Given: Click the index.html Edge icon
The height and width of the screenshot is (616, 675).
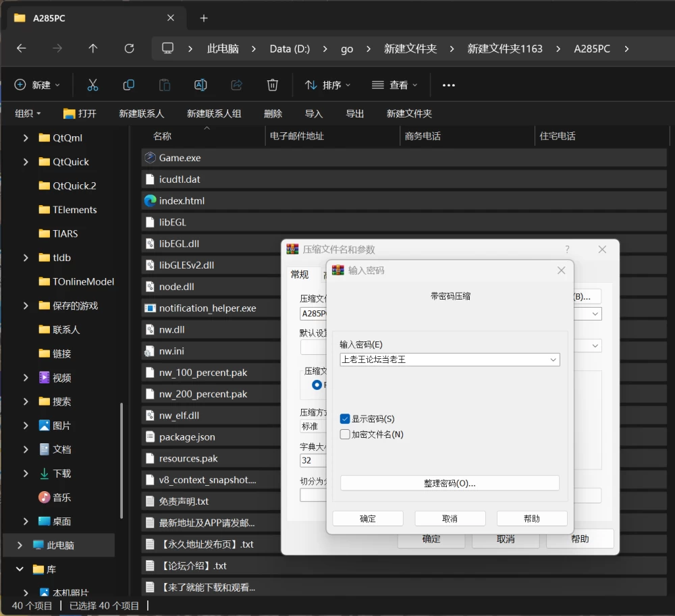Looking at the screenshot, I should pyautogui.click(x=150, y=201).
